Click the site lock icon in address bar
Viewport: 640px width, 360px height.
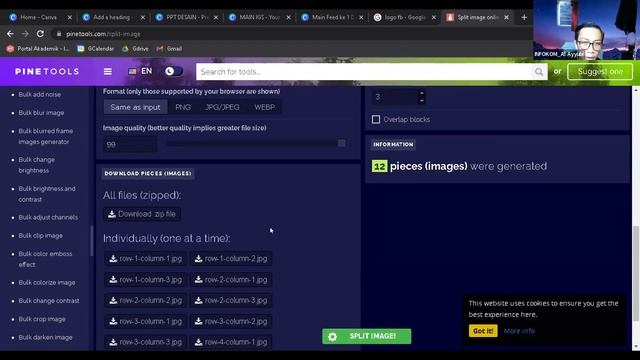[59, 34]
